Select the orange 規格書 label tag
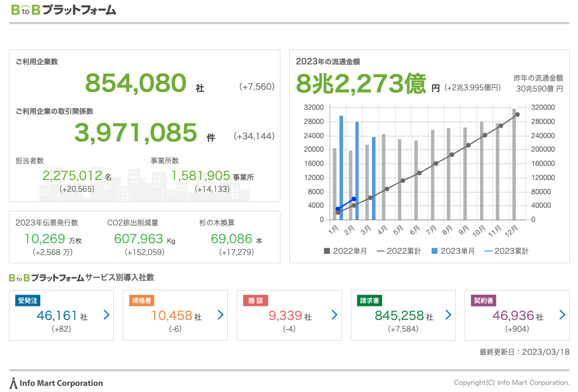 pyautogui.click(x=142, y=300)
